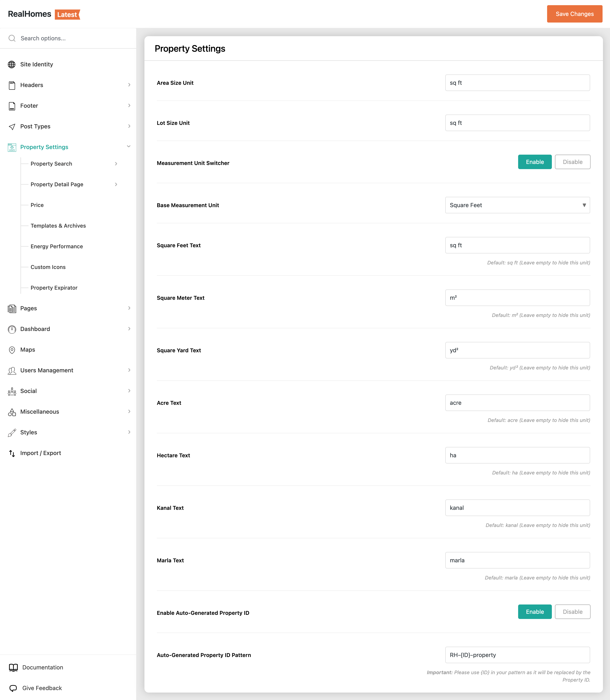The width and height of the screenshot is (610, 700).
Task: Disable the Measurement Unit Switcher
Action: click(x=572, y=162)
